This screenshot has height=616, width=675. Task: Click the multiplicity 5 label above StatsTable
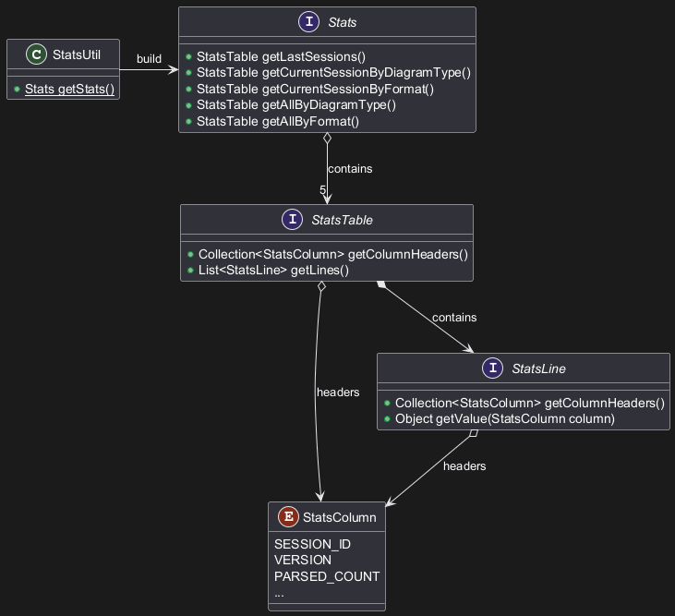tap(323, 189)
